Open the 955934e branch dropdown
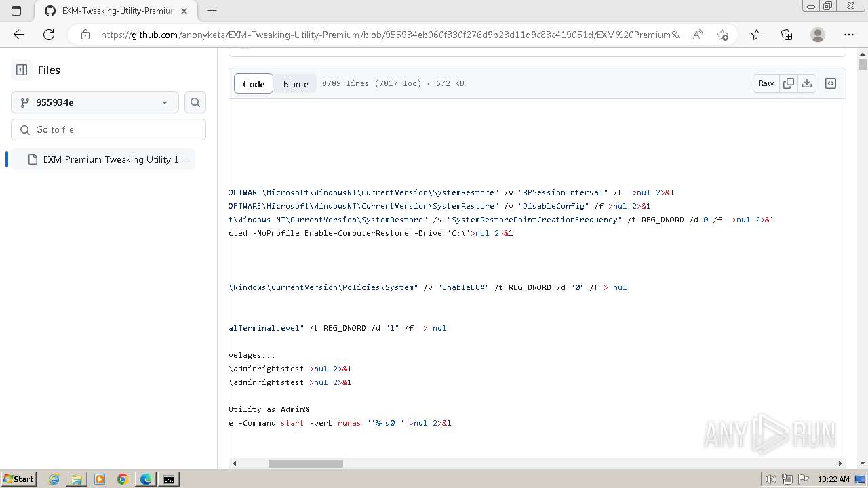This screenshot has height=488, width=868. pyautogui.click(x=95, y=102)
